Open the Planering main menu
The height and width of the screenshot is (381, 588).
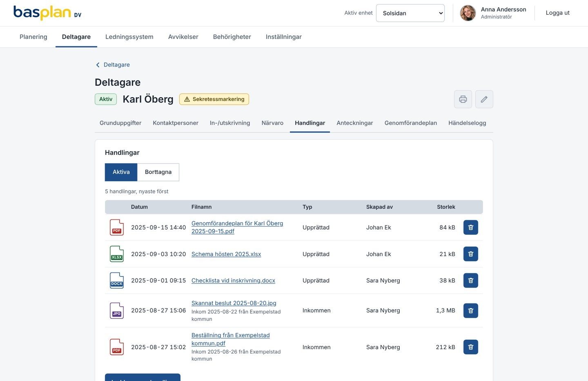pos(33,37)
